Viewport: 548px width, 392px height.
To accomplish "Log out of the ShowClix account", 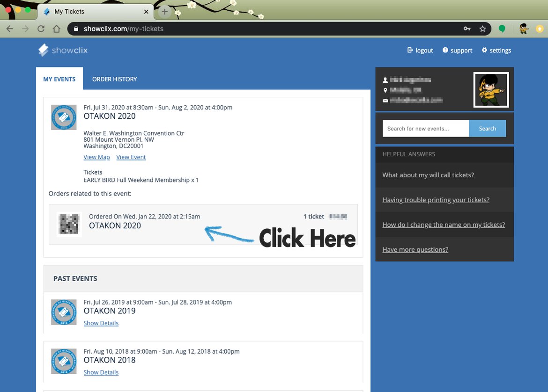I will click(420, 50).
